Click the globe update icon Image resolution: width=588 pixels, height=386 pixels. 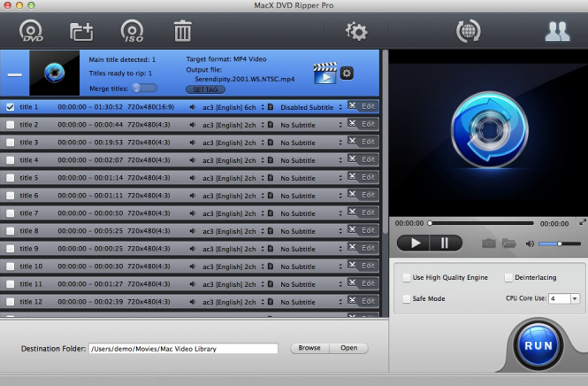tap(468, 31)
